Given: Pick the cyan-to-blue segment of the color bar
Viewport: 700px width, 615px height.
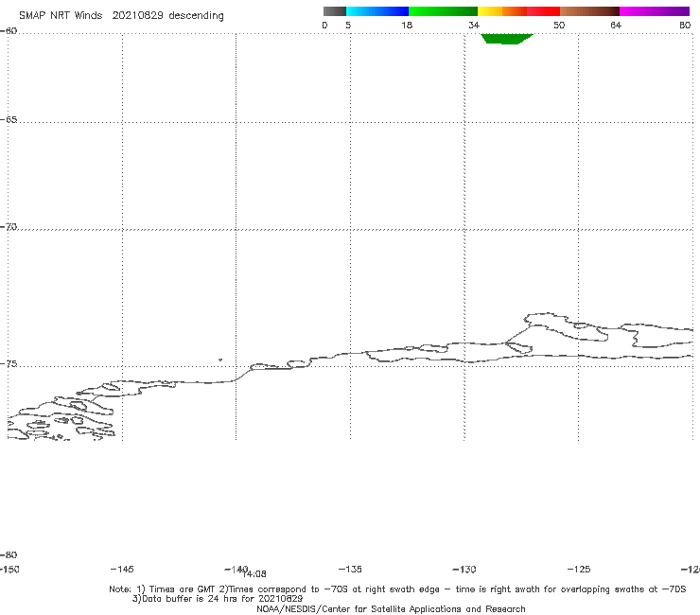Looking at the screenshot, I should [x=377, y=11].
